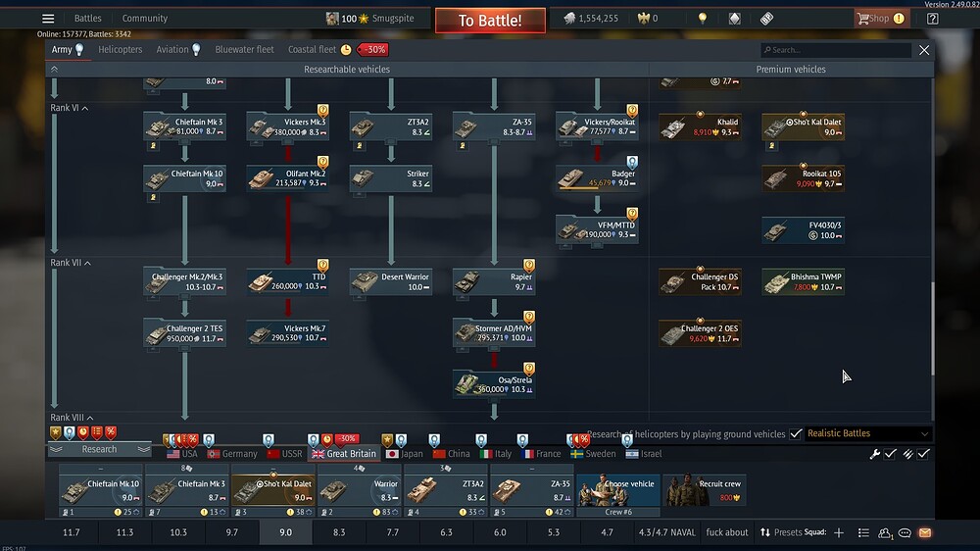Click the lightbulb icon in top bar

(702, 19)
